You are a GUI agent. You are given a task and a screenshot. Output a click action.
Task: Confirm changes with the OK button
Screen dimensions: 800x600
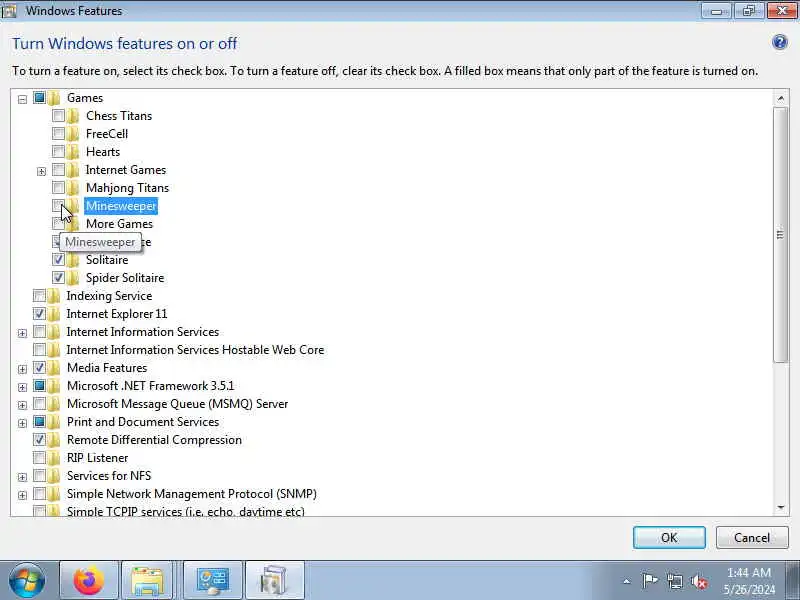point(669,537)
